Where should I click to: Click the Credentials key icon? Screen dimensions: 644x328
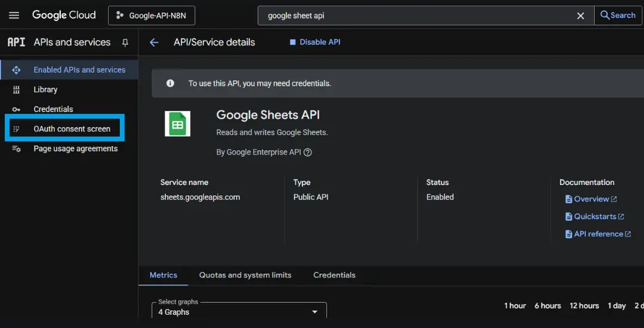17,109
